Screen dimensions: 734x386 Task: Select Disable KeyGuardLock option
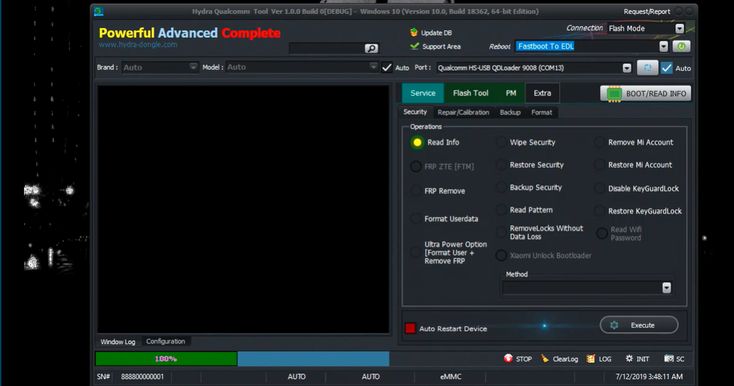pos(599,188)
